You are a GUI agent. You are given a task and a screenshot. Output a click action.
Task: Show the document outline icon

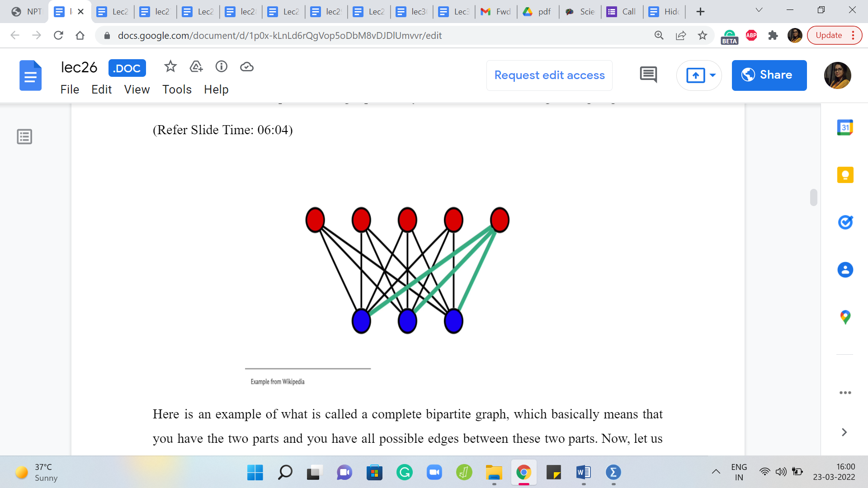click(x=24, y=136)
